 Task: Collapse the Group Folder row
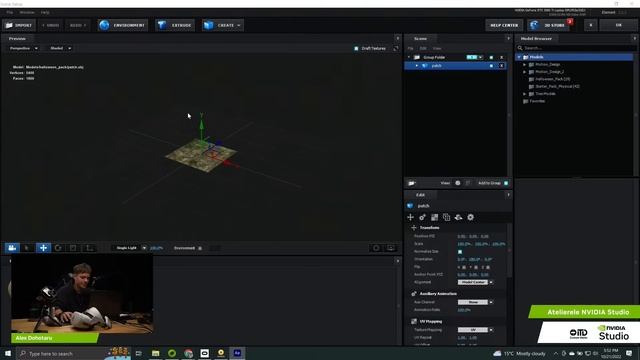[x=409, y=57]
